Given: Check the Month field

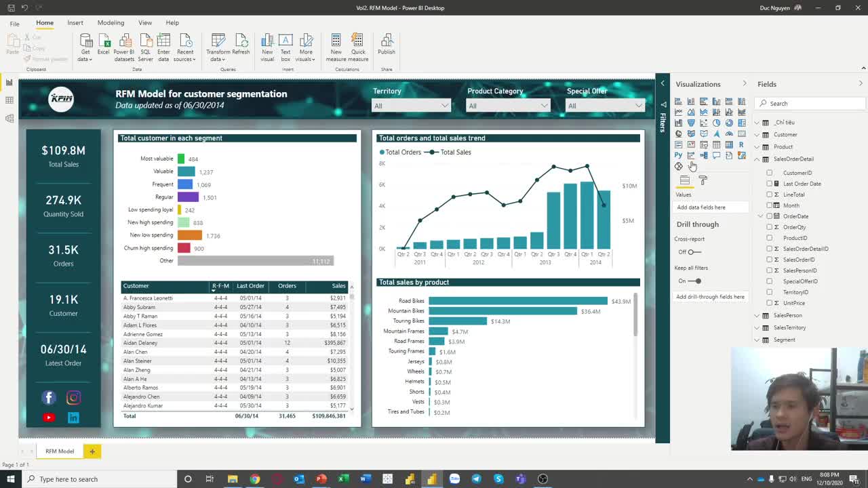Looking at the screenshot, I should pyautogui.click(x=770, y=205).
